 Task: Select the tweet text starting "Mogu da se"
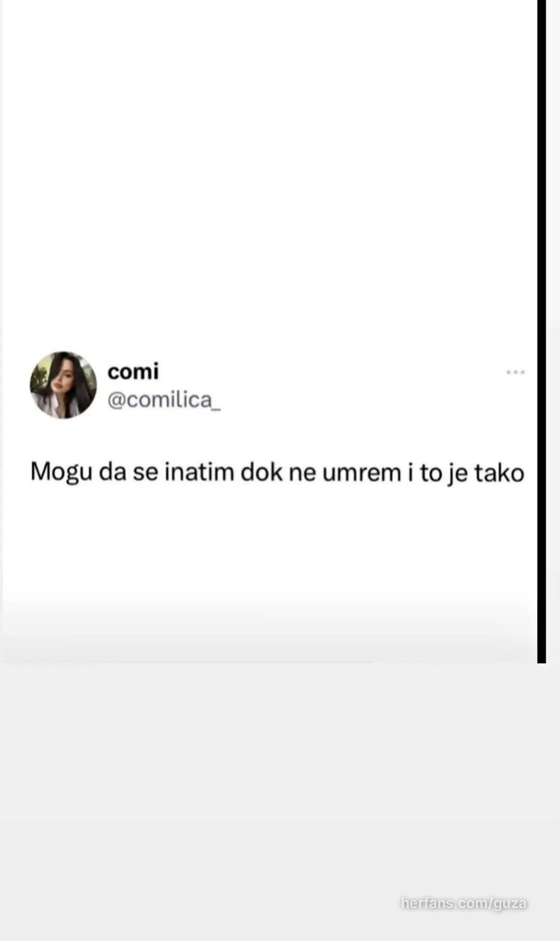click(277, 474)
